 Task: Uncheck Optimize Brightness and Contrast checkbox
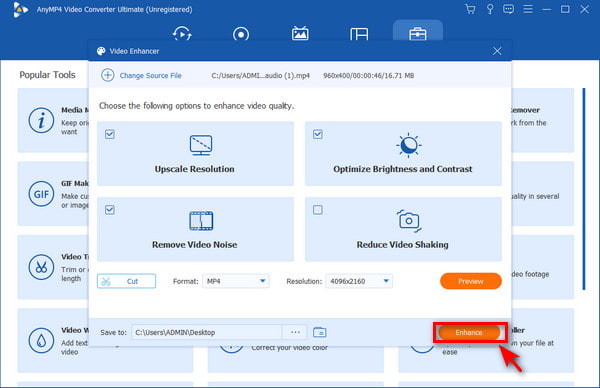[x=318, y=134]
